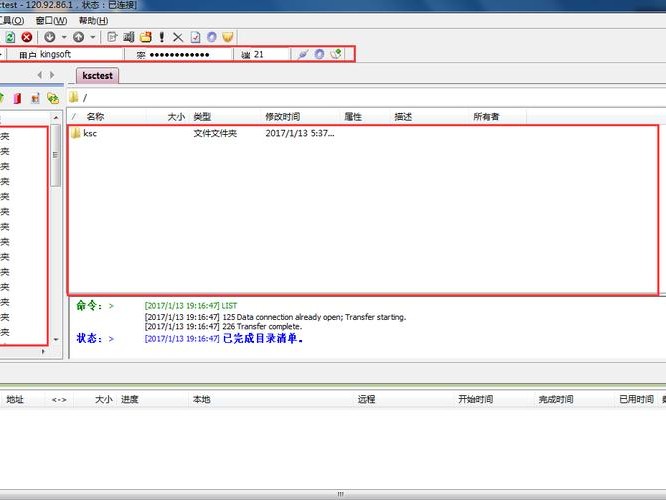
Task: Click left panel horizontal scroll right arrow
Action: click(x=43, y=351)
